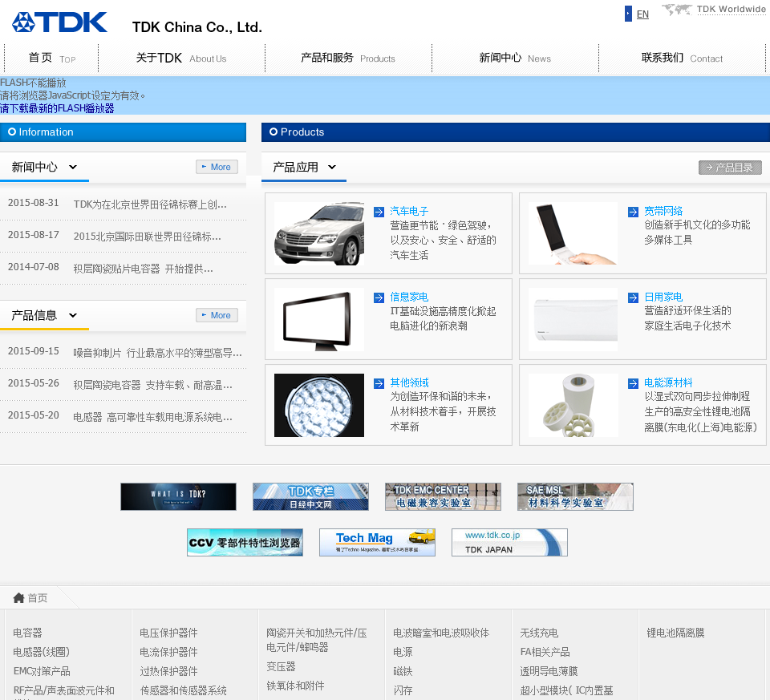Open the TDK JAPAN banner
The height and width of the screenshot is (700, 770).
pyautogui.click(x=509, y=542)
